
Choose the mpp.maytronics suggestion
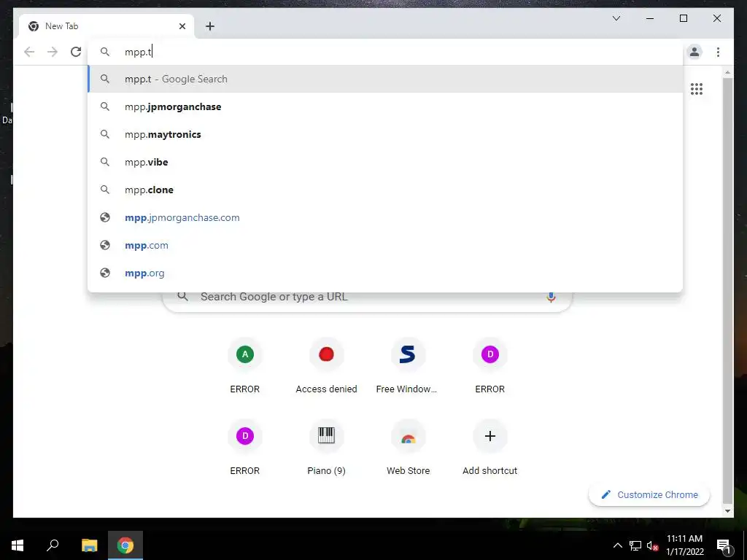point(385,134)
